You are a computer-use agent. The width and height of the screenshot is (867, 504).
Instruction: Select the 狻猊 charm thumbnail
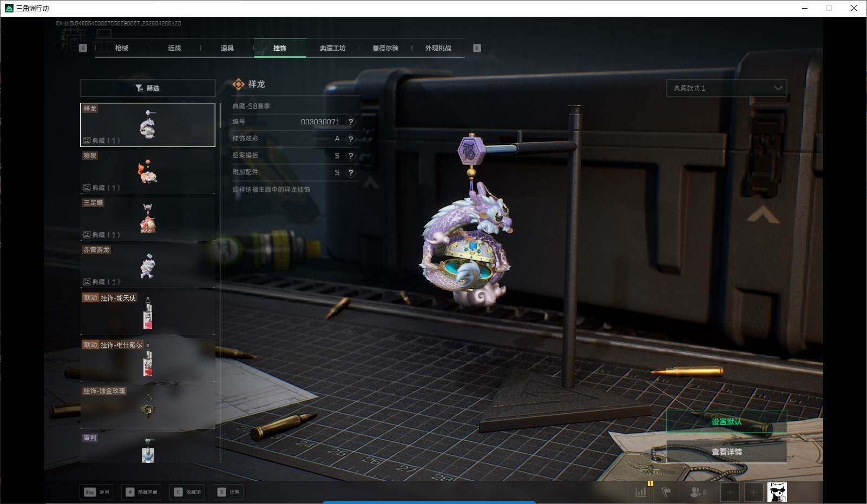(x=147, y=172)
